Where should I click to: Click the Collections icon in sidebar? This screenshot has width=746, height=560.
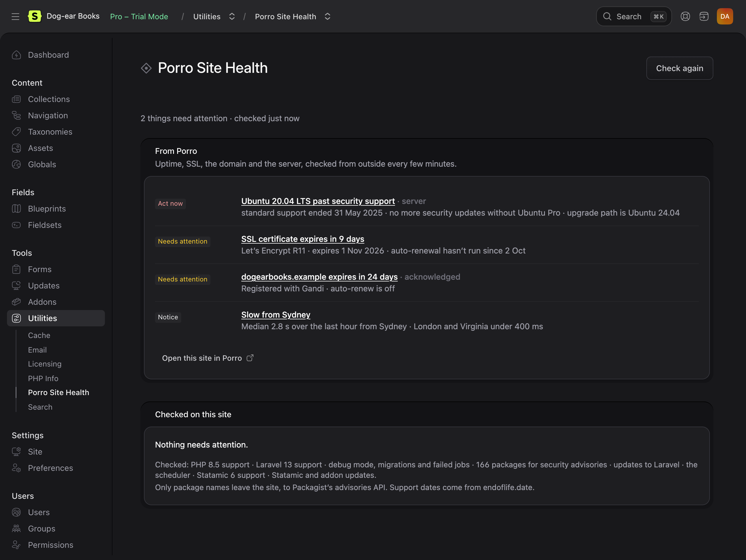click(x=16, y=99)
